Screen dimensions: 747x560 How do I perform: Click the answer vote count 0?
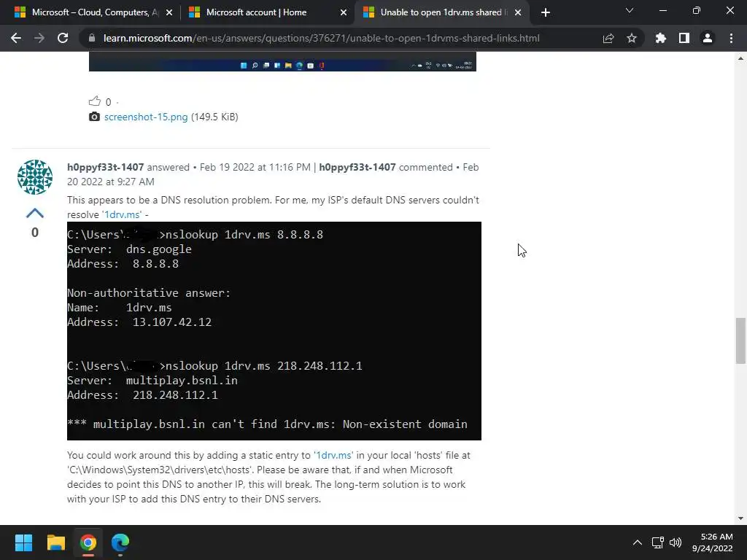tap(35, 233)
